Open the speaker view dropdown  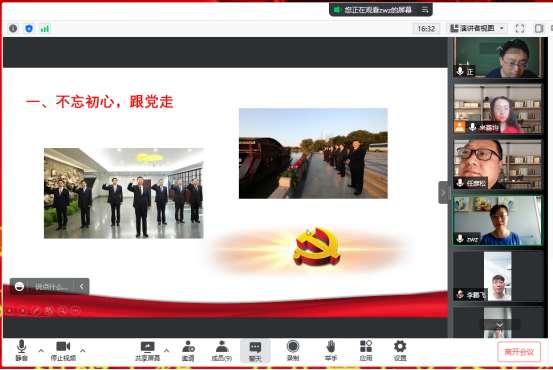[478, 29]
